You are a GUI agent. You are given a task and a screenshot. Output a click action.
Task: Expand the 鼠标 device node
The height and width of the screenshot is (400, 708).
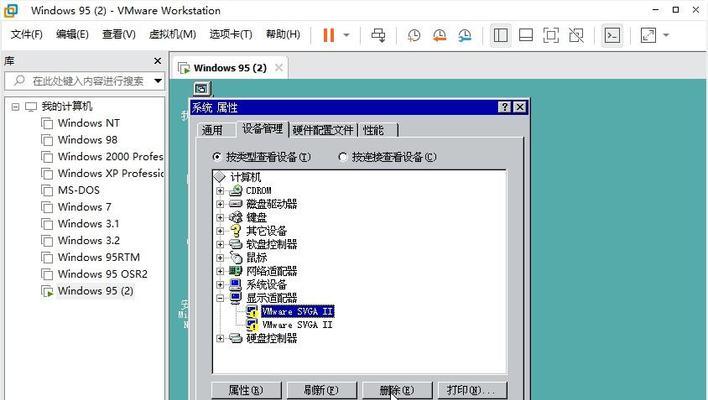click(x=220, y=258)
